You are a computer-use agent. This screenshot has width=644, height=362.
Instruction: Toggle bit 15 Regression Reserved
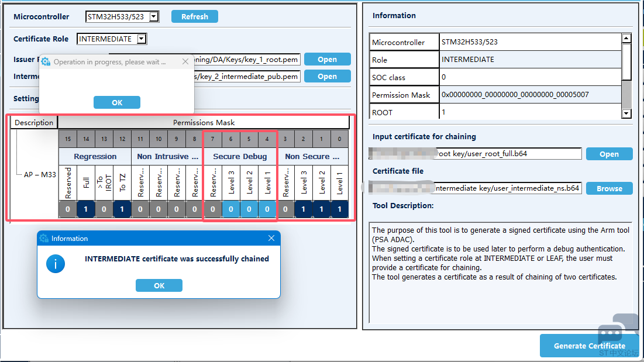point(68,209)
